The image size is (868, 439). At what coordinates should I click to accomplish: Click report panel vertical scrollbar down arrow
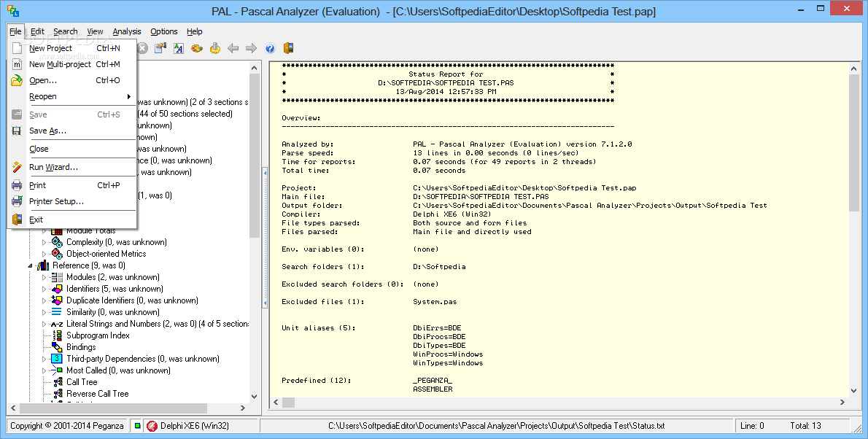click(853, 390)
